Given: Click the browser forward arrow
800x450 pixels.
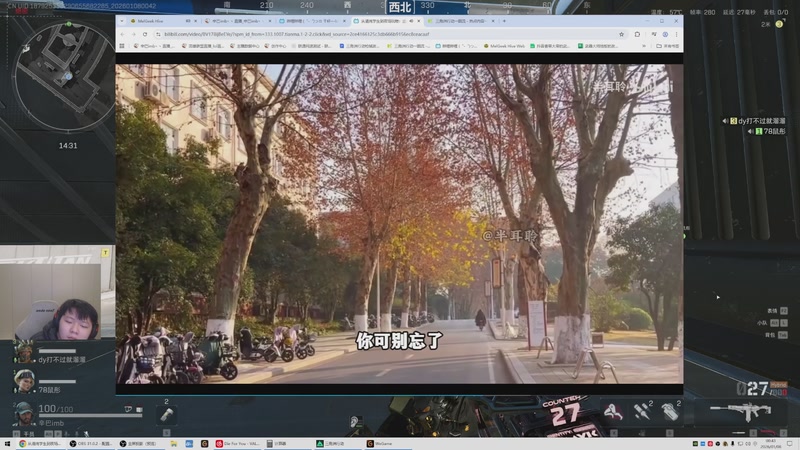Looking at the screenshot, I should pyautogui.click(x=134, y=34).
